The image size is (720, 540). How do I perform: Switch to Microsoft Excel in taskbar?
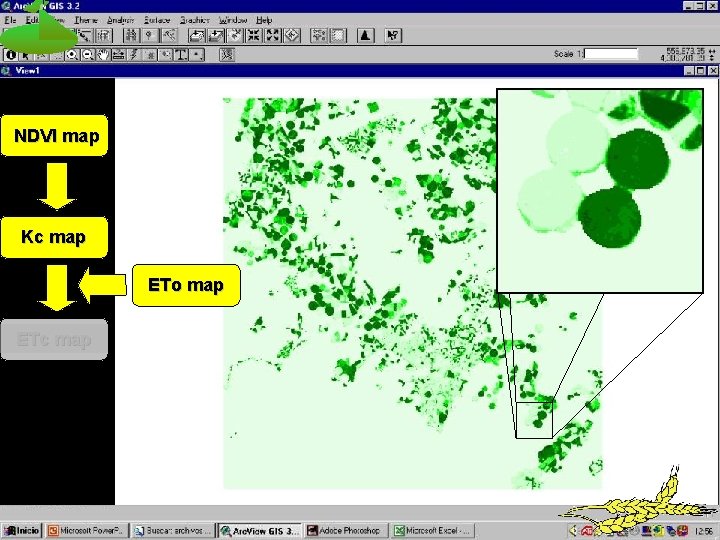pyautogui.click(x=433, y=530)
